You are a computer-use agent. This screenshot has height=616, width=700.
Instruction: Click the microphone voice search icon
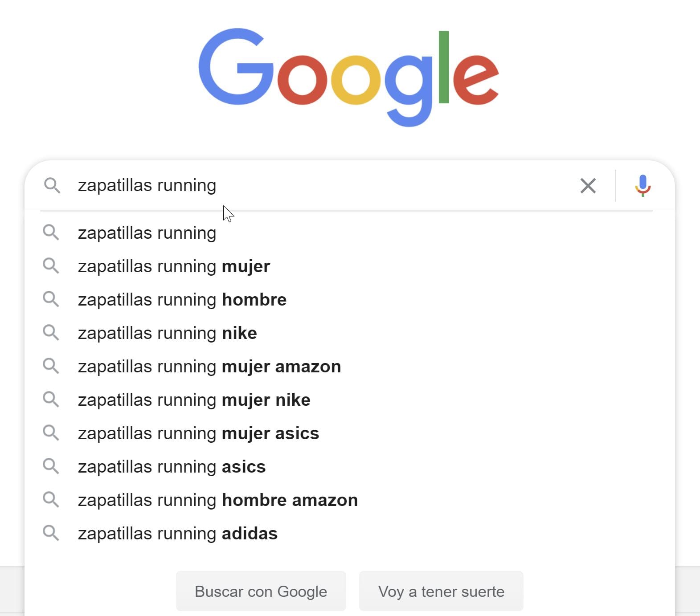(643, 186)
